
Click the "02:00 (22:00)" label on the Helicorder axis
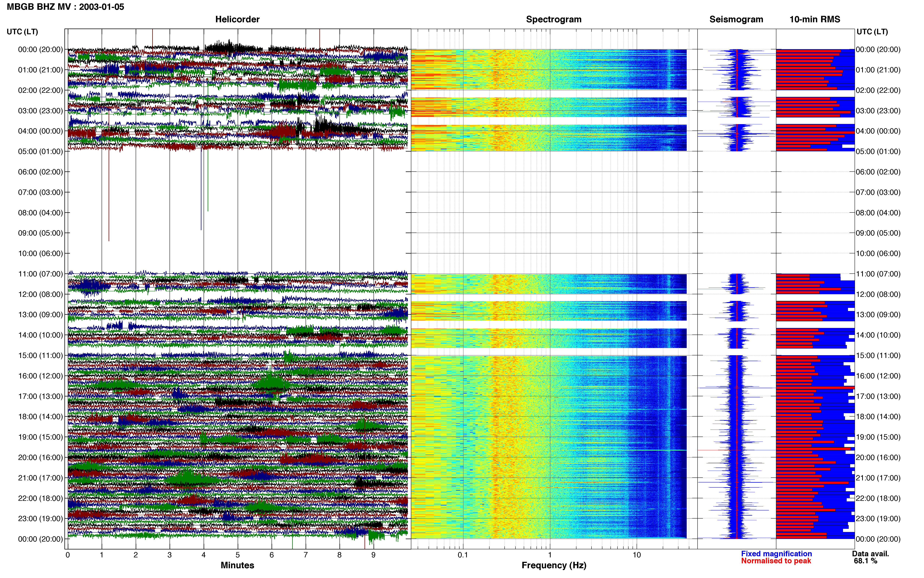(x=41, y=90)
